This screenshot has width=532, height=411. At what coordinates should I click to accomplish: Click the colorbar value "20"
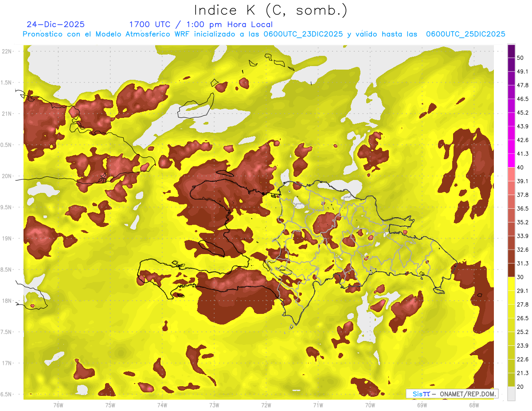[520, 387]
